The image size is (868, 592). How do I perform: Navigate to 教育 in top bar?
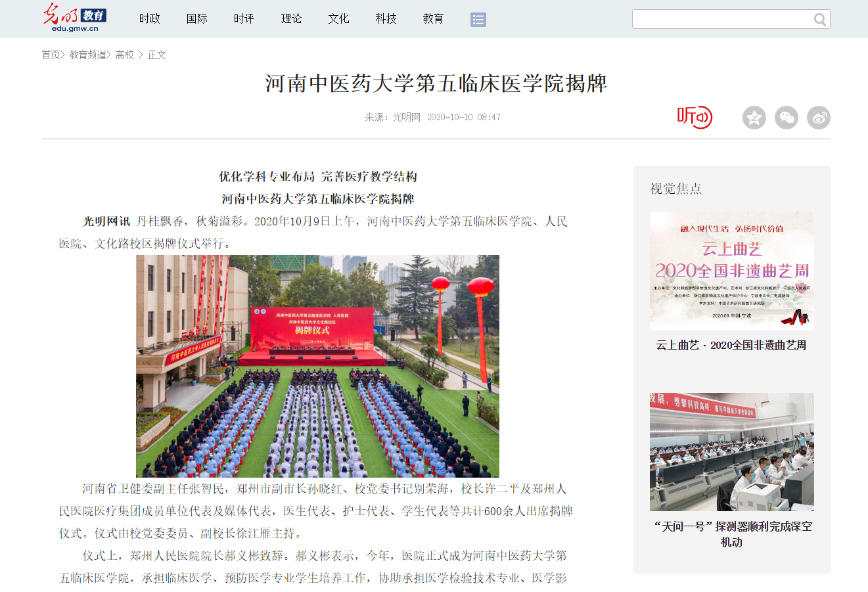coord(433,19)
